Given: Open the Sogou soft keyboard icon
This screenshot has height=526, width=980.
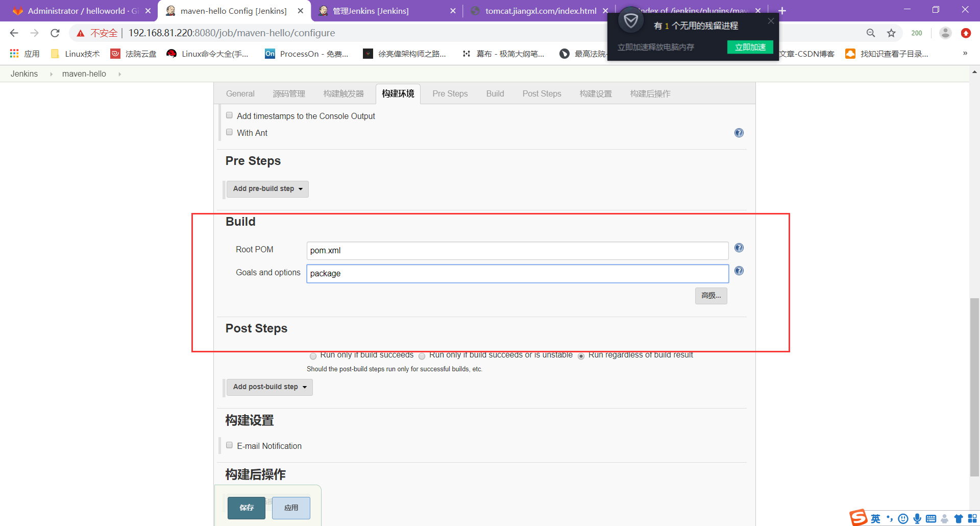Looking at the screenshot, I should [931, 519].
